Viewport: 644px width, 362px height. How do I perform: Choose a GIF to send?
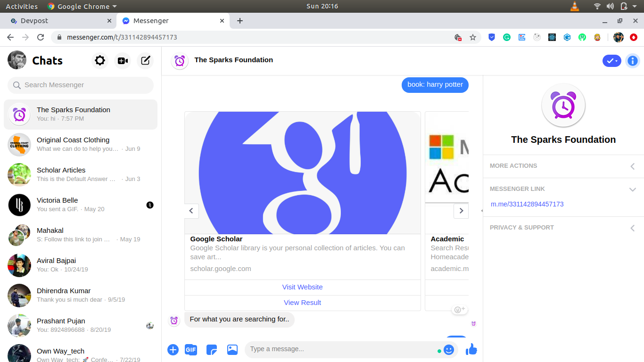190,349
